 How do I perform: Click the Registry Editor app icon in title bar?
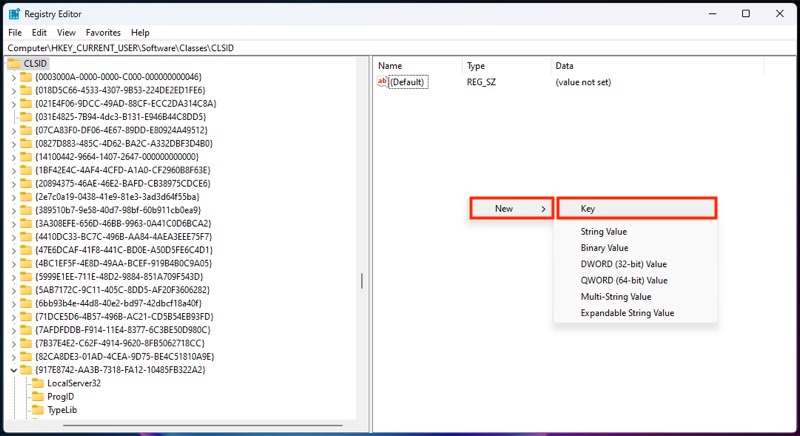click(x=14, y=14)
